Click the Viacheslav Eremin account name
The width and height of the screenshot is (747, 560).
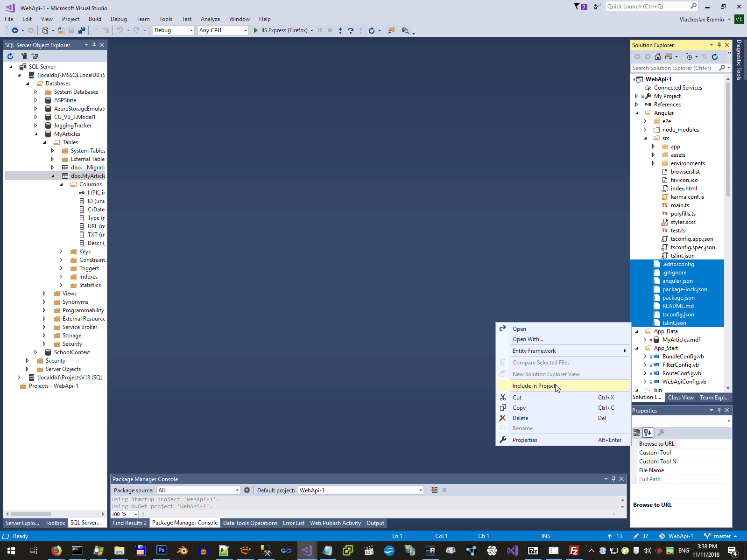[x=702, y=19]
